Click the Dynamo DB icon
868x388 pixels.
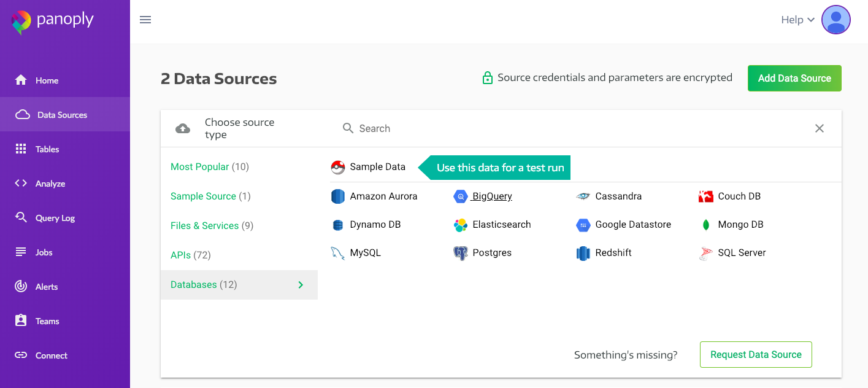pyautogui.click(x=338, y=225)
